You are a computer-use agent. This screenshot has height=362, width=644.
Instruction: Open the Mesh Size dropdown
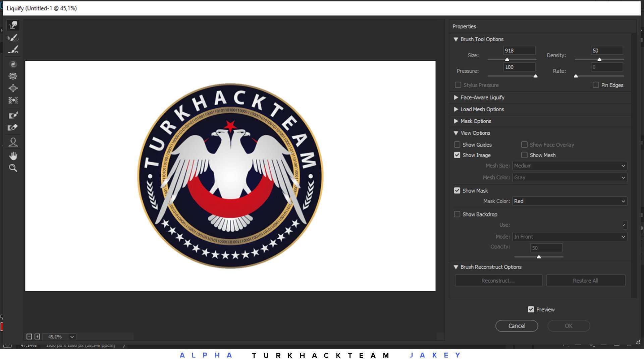click(570, 166)
